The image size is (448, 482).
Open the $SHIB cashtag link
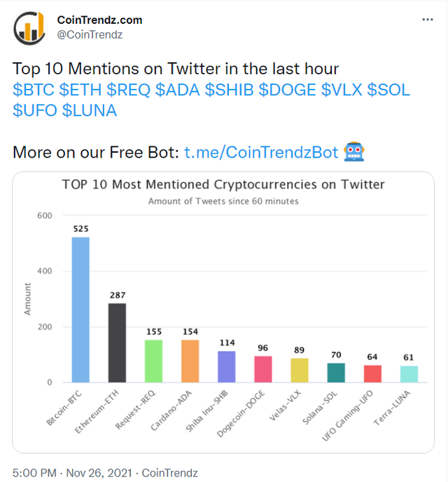(231, 90)
